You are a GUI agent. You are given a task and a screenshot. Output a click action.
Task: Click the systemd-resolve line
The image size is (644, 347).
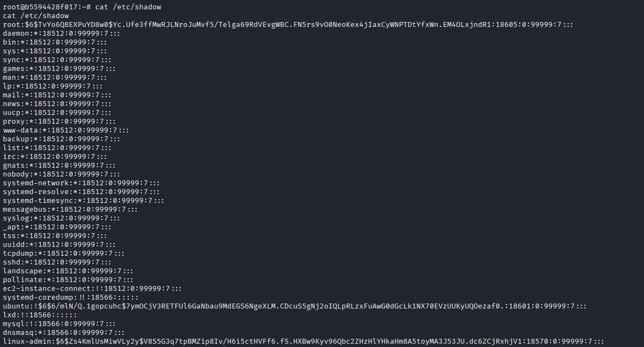click(81, 192)
